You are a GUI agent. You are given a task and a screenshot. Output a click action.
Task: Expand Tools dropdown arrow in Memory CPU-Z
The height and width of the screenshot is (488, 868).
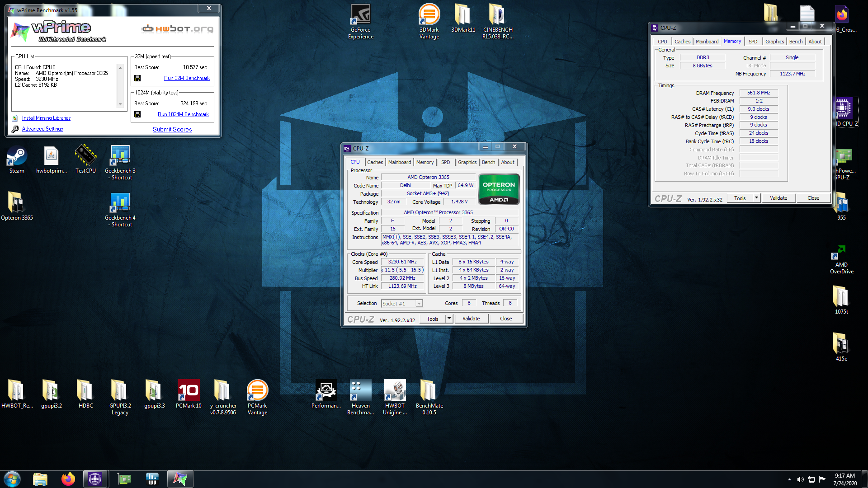point(756,198)
